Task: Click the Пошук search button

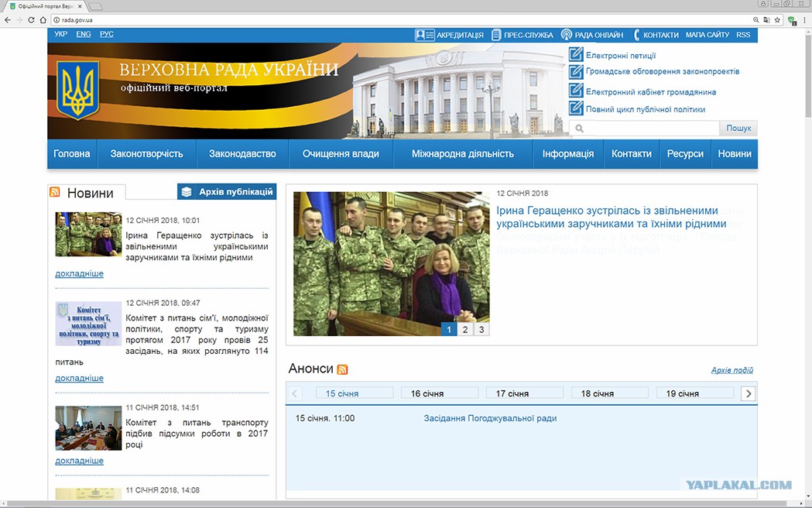Action: pyautogui.click(x=738, y=128)
